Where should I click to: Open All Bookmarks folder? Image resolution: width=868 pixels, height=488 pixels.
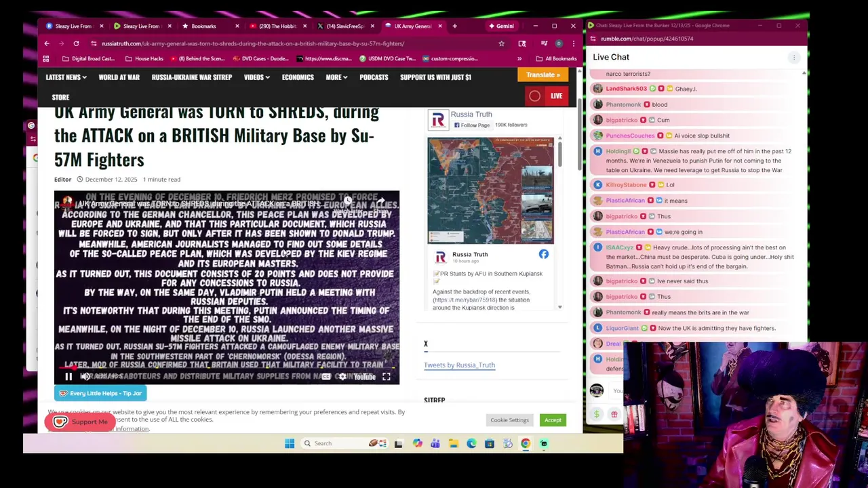(x=556, y=59)
